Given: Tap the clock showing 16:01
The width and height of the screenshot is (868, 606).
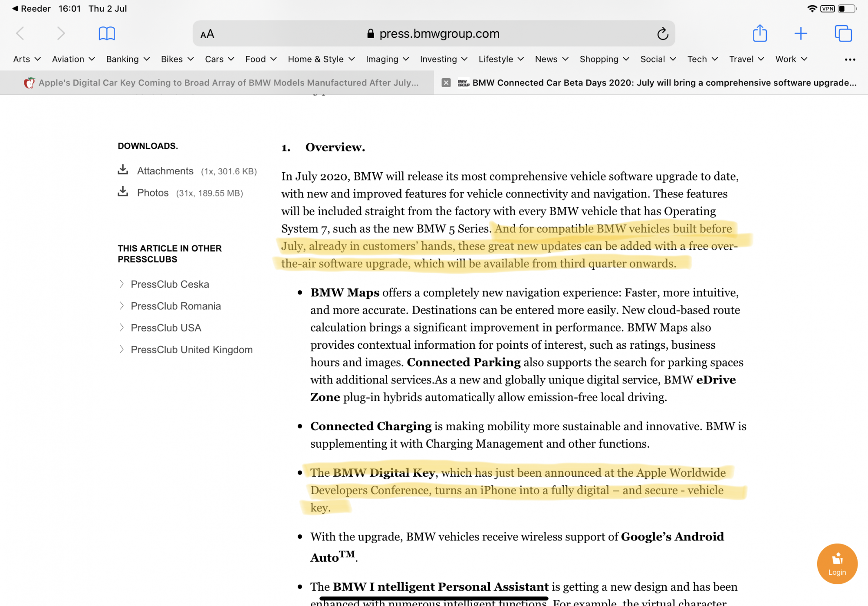Looking at the screenshot, I should [69, 9].
